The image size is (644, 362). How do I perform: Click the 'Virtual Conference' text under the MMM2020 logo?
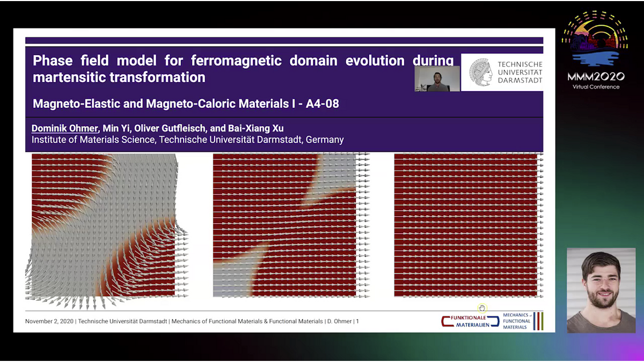[x=596, y=86]
